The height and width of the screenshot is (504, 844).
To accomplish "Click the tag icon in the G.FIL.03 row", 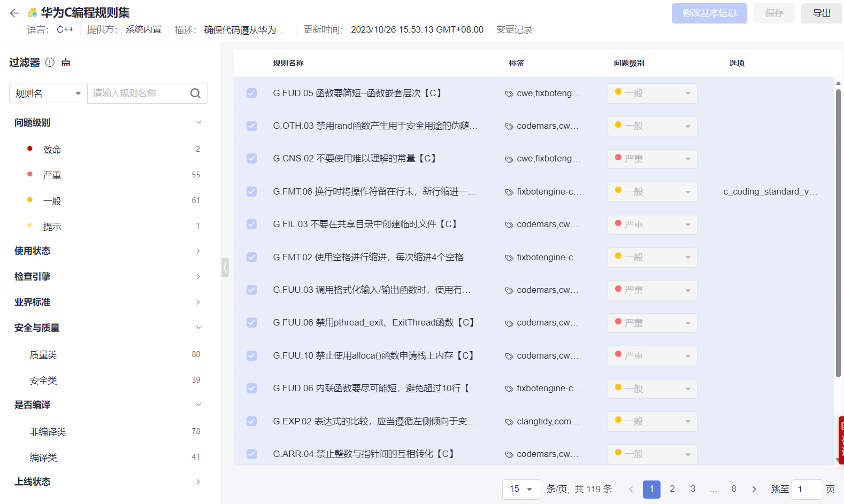I will (x=509, y=225).
